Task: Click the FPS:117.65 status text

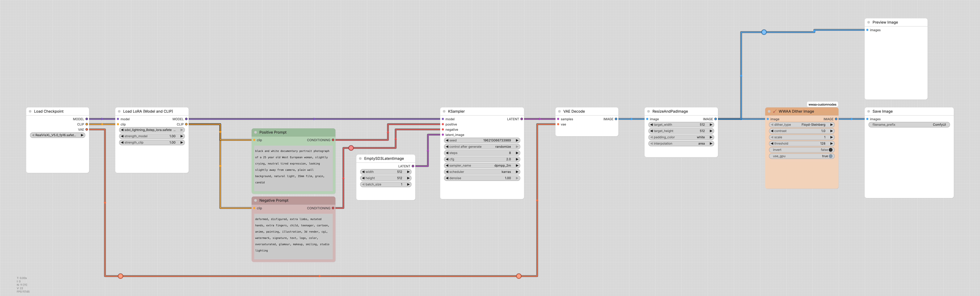Action: [x=23, y=292]
